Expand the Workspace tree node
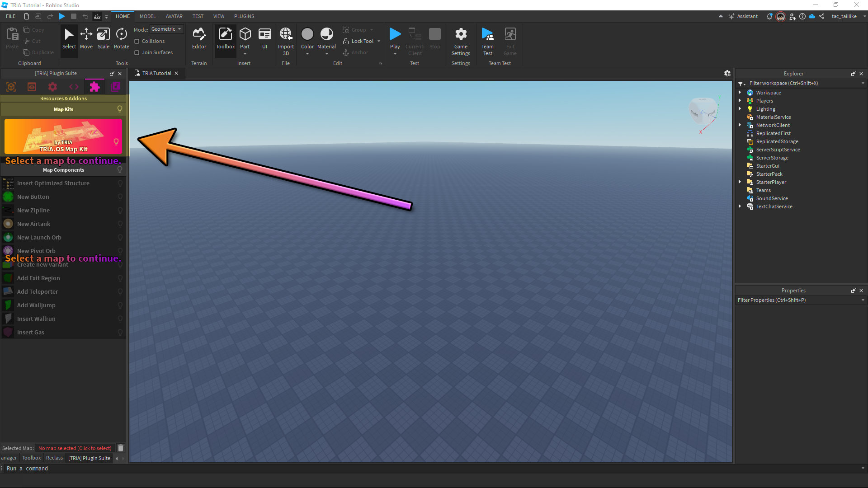The height and width of the screenshot is (488, 868). click(x=740, y=93)
